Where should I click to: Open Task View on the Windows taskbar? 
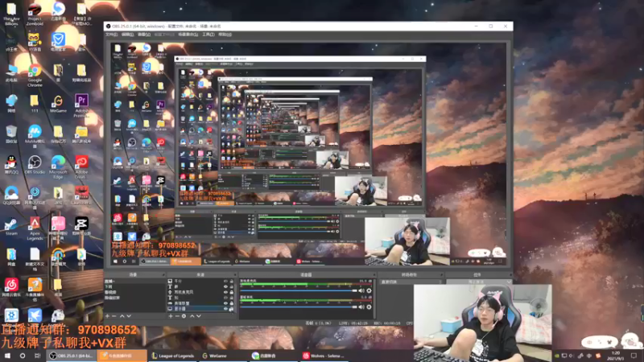point(37,356)
